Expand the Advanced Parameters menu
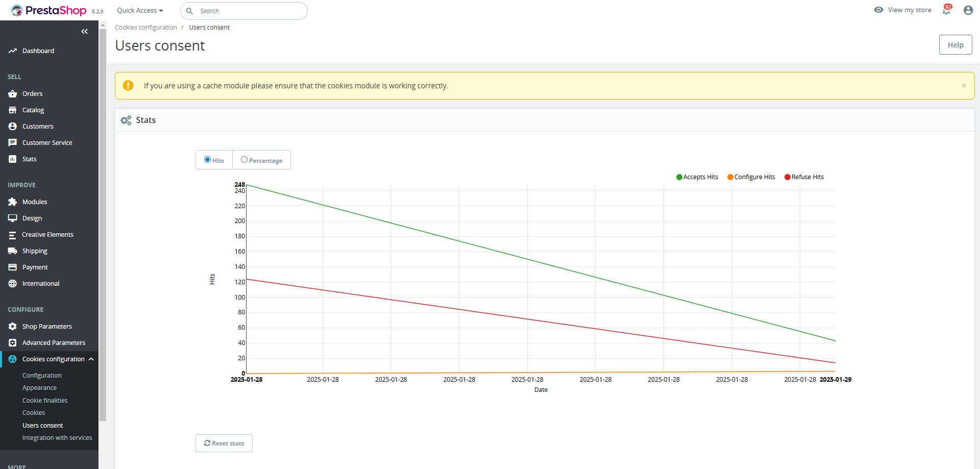This screenshot has height=469, width=980. coord(54,343)
